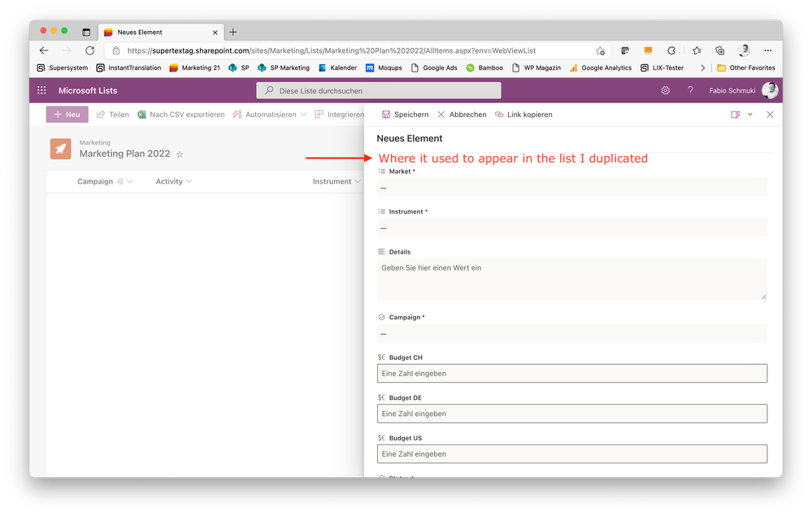Click the Details text area
This screenshot has width=812, height=516.
(x=572, y=279)
